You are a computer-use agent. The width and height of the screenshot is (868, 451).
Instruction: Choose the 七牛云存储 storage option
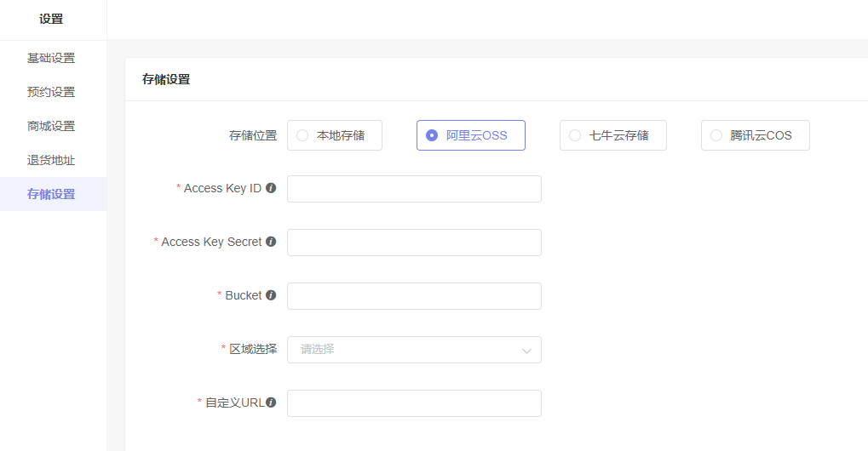[x=612, y=135]
